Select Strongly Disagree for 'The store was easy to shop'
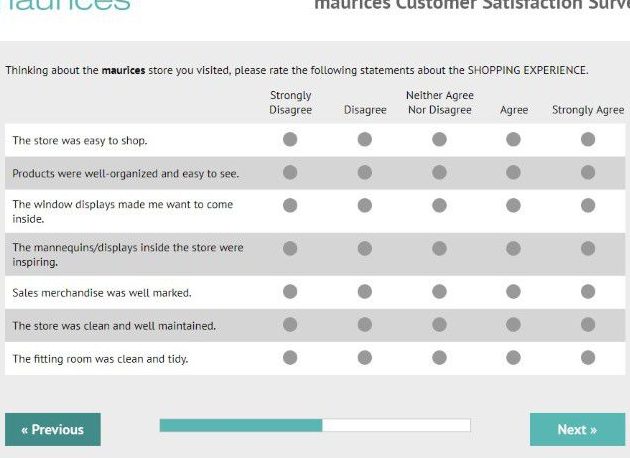 click(x=290, y=140)
